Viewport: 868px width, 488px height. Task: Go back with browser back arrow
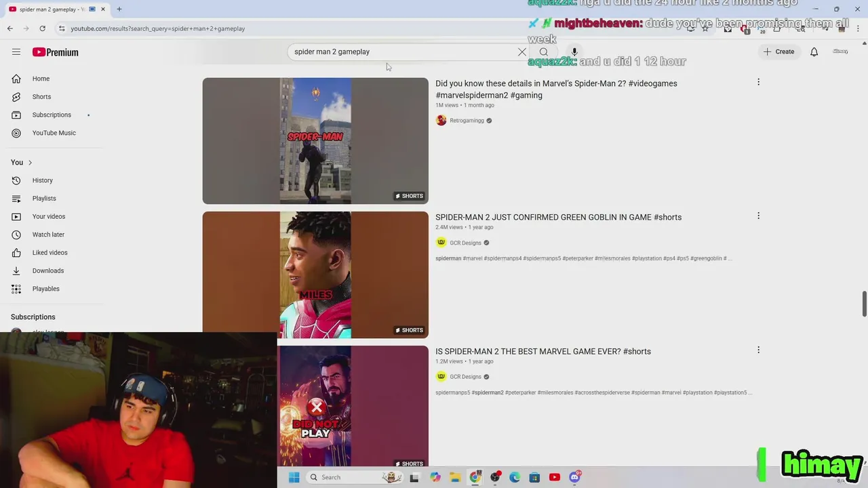(x=9, y=28)
